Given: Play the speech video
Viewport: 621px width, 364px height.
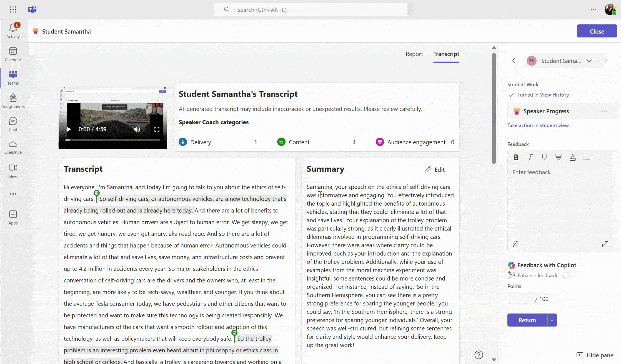Looking at the screenshot, I should 69,129.
